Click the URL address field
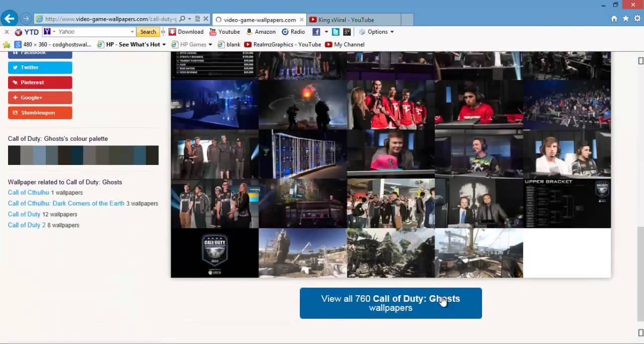The height and width of the screenshot is (344, 644). [110, 19]
